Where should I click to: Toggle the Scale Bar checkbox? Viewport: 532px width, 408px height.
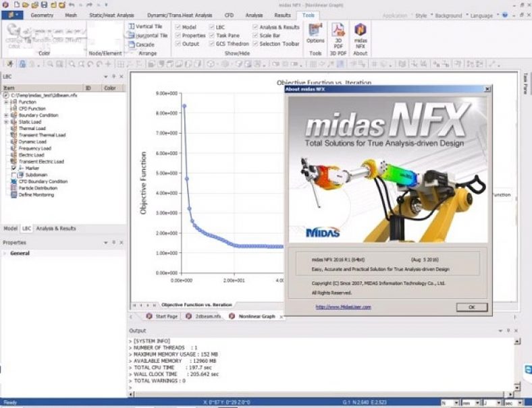coord(255,35)
